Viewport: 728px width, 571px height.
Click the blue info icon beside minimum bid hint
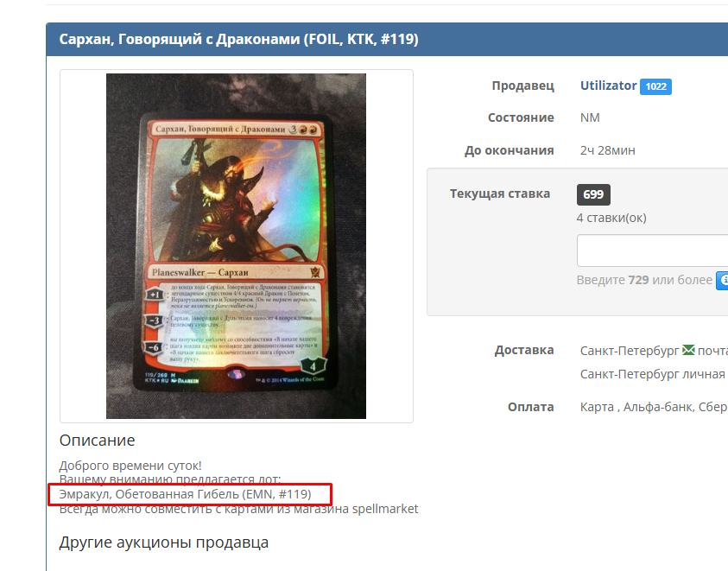click(723, 280)
